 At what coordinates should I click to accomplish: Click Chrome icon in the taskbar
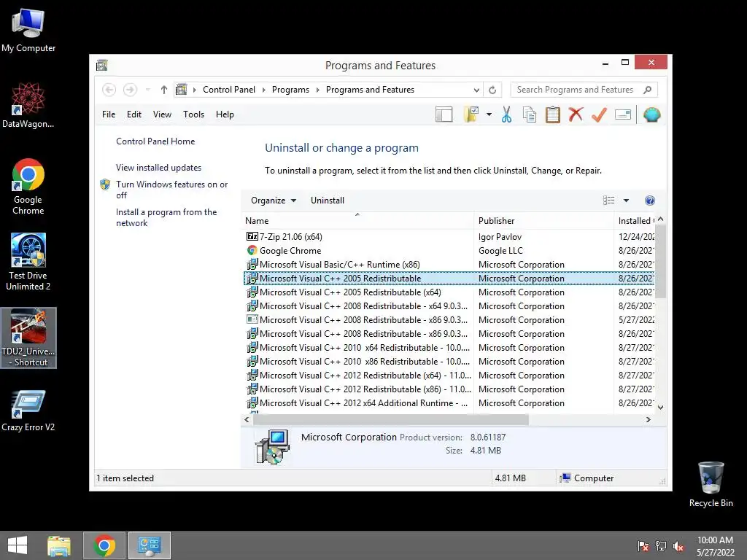click(x=104, y=545)
